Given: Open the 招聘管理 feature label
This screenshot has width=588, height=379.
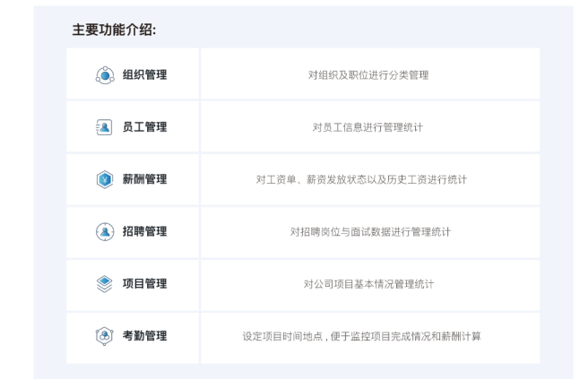Looking at the screenshot, I should tap(144, 231).
